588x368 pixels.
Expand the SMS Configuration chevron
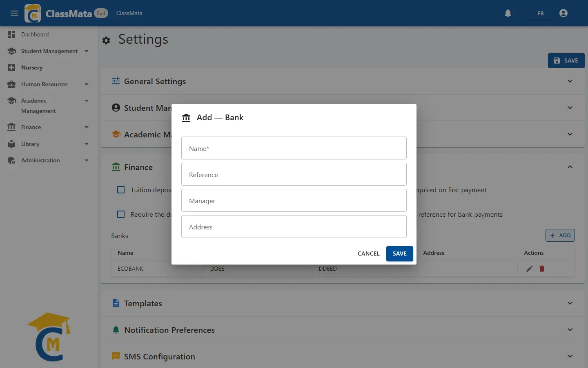[x=570, y=356]
